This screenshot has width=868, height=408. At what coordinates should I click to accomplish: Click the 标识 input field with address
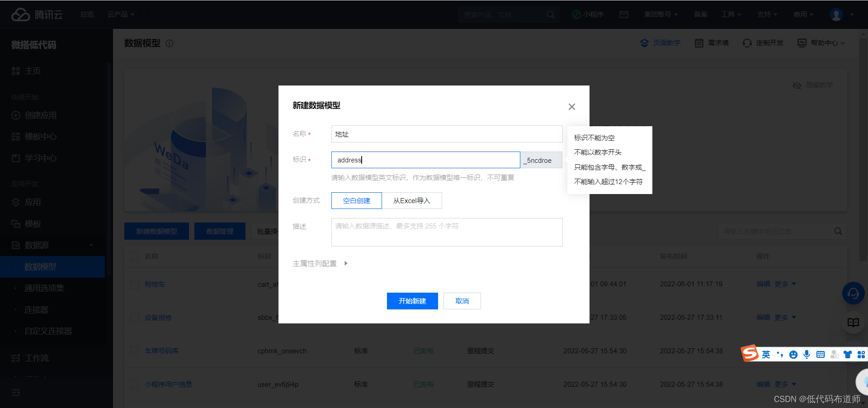[426, 160]
